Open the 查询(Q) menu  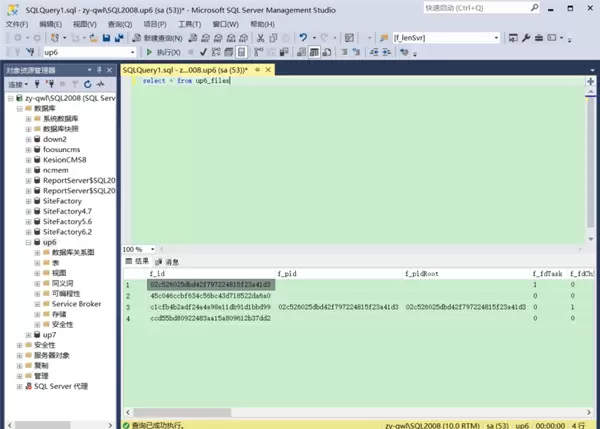(119, 23)
